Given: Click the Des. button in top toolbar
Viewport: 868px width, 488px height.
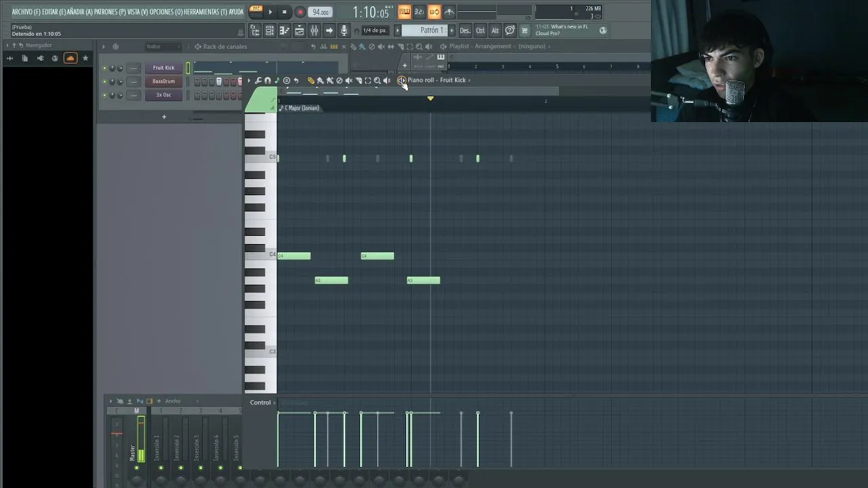Looking at the screenshot, I should [465, 30].
